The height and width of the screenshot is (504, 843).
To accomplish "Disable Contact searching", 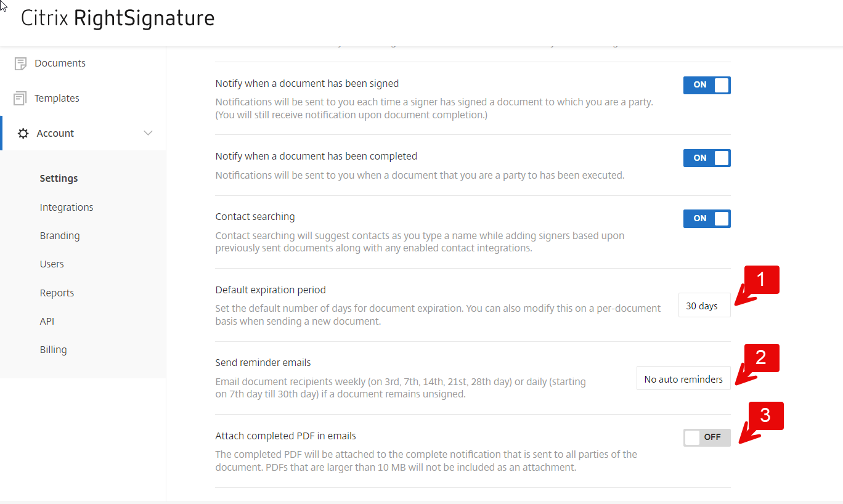I will point(707,219).
